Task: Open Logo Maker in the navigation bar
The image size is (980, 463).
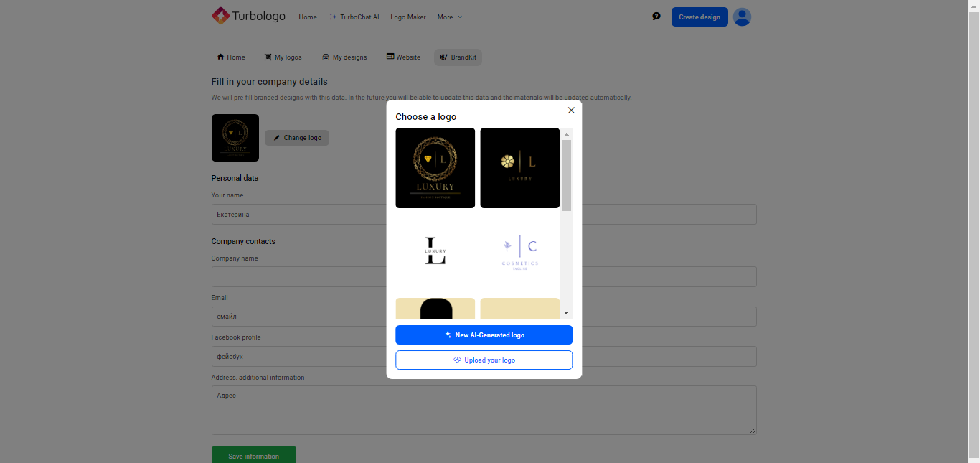Action: tap(407, 17)
